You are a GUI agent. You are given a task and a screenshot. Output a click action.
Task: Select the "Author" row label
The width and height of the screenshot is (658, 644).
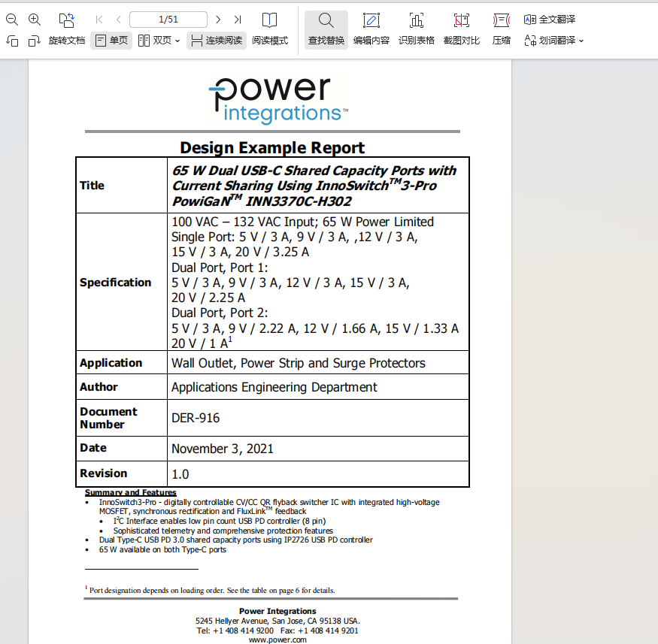pyautogui.click(x=99, y=386)
